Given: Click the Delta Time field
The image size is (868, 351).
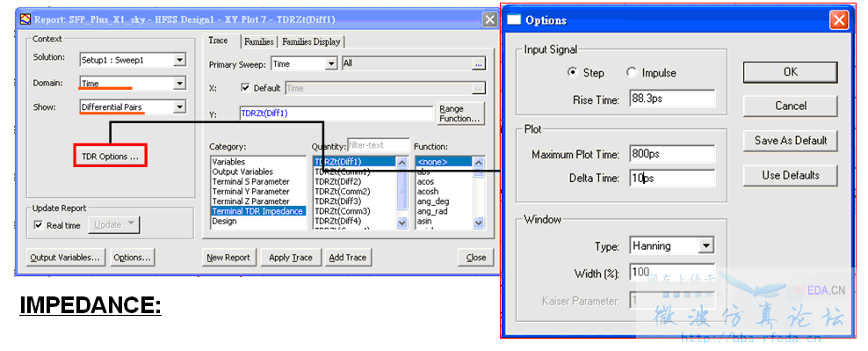Looking at the screenshot, I should coord(672,178).
